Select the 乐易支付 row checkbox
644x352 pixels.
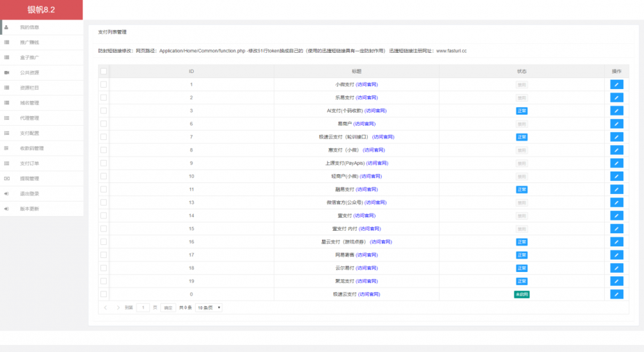click(x=104, y=97)
